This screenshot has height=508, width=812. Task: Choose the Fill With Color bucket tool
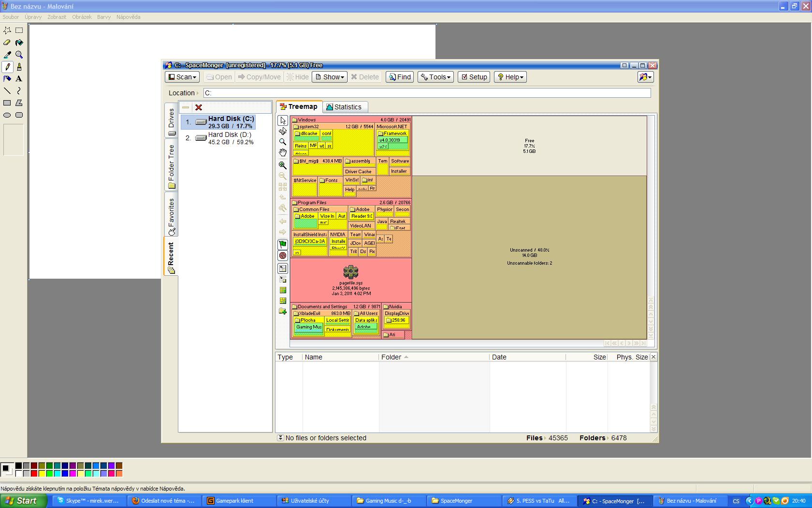(19, 43)
